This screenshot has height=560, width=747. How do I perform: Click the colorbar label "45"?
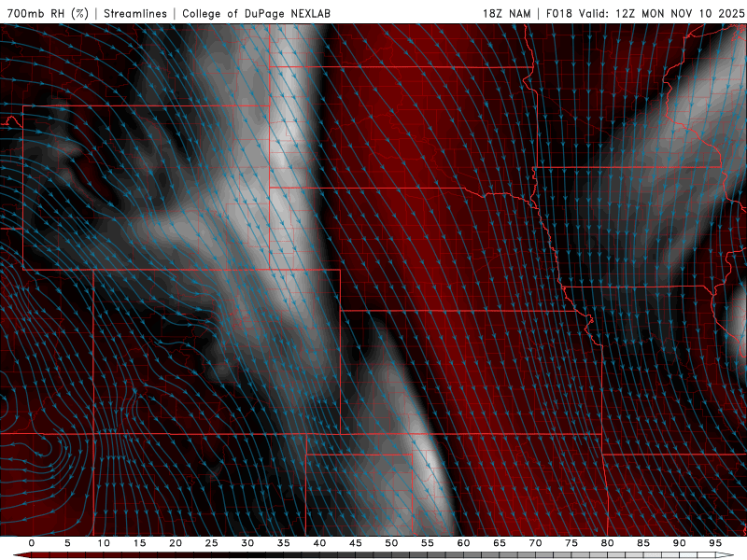pyautogui.click(x=356, y=543)
